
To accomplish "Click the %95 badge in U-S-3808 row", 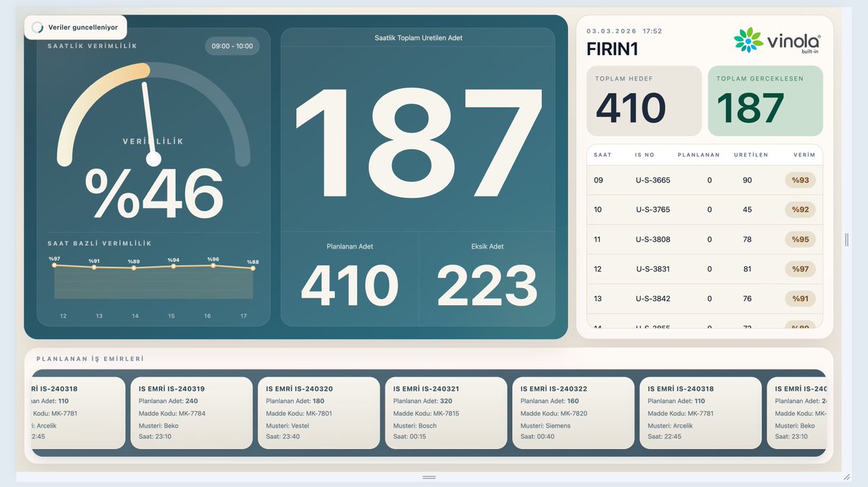I will click(800, 239).
